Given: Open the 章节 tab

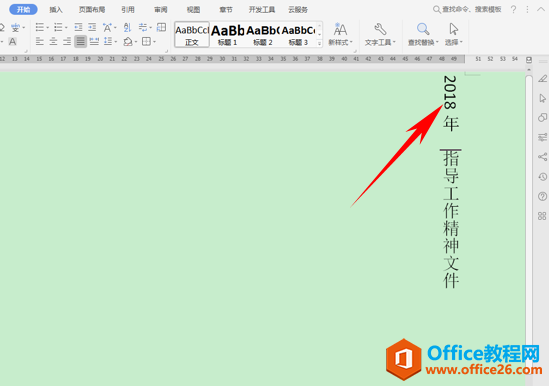Looking at the screenshot, I should click(x=226, y=9).
